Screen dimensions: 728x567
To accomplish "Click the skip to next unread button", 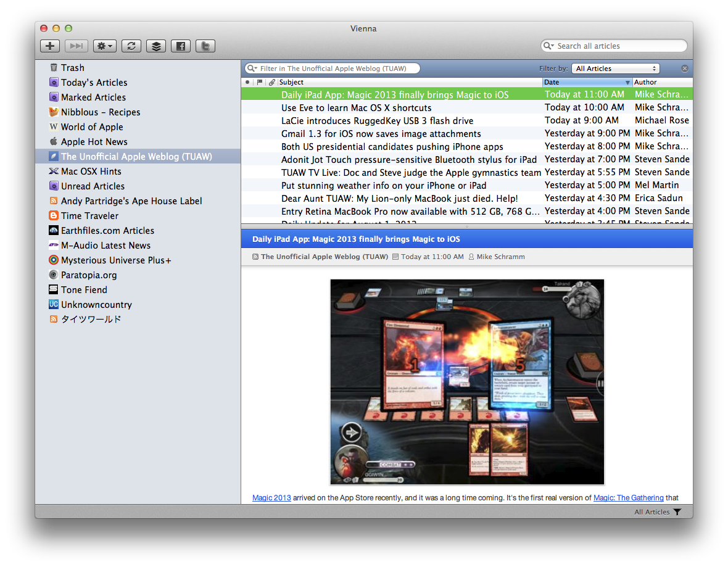I will click(77, 46).
